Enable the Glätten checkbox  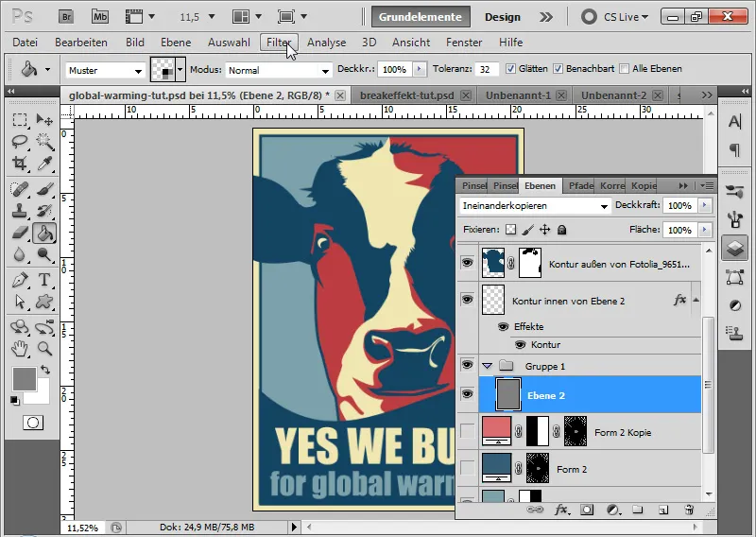click(510, 69)
